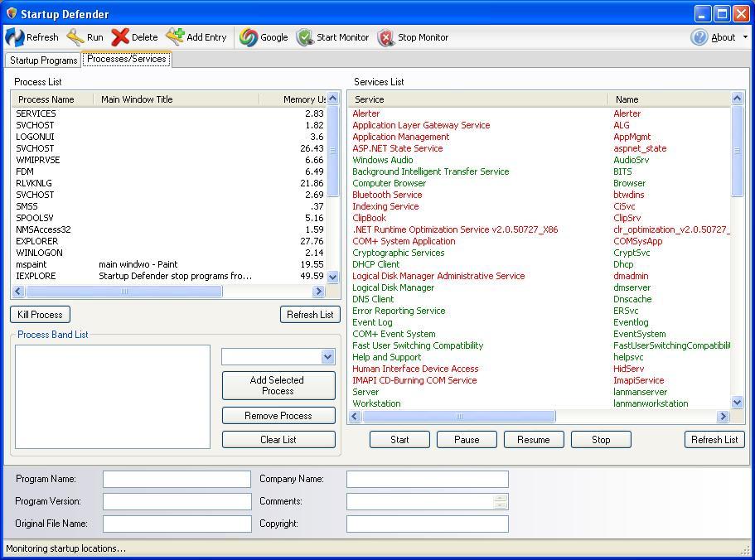Click the Company Name field
The height and width of the screenshot is (560, 755).
click(x=428, y=479)
